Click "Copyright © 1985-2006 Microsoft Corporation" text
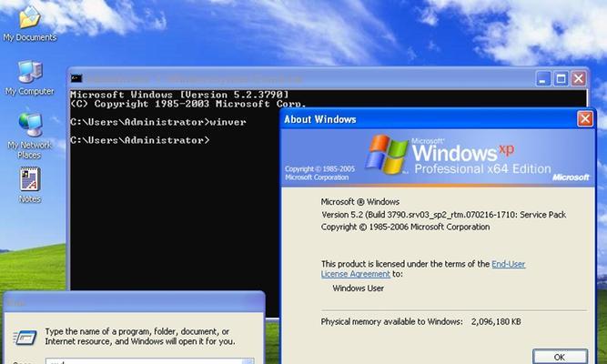This screenshot has width=607, height=364. click(405, 227)
